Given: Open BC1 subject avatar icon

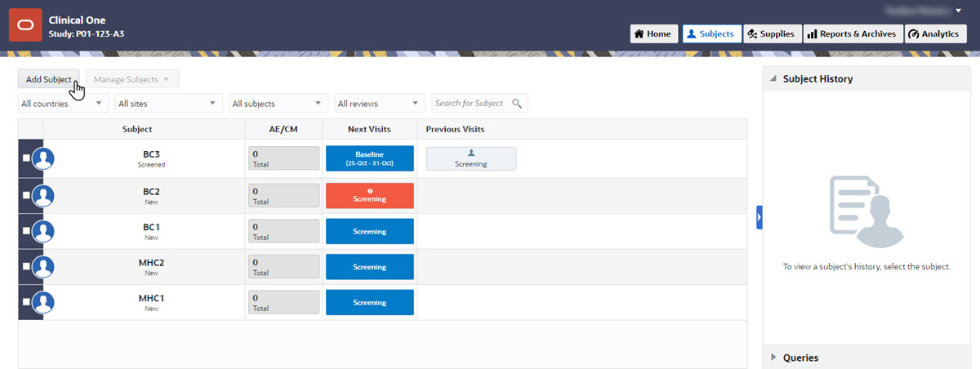Looking at the screenshot, I should 42,231.
